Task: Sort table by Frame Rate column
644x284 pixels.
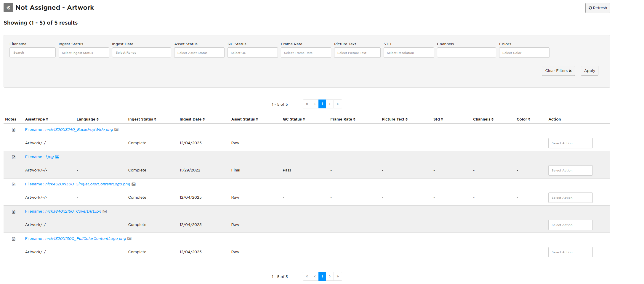Action: point(343,119)
